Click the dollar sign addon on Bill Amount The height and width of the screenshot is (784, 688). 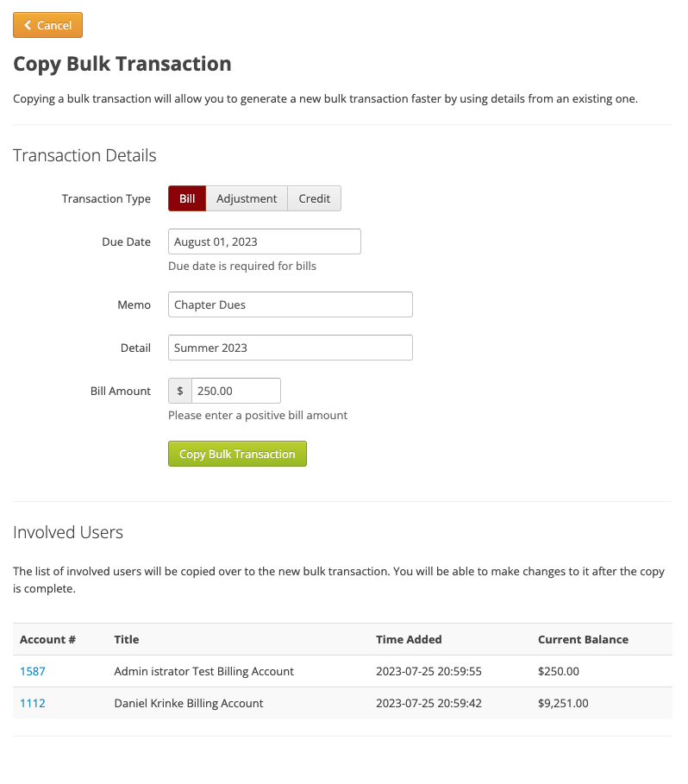180,391
